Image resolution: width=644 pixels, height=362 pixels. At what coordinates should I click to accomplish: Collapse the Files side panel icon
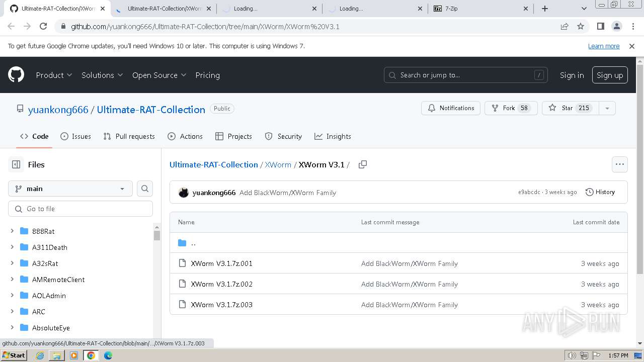(16, 164)
